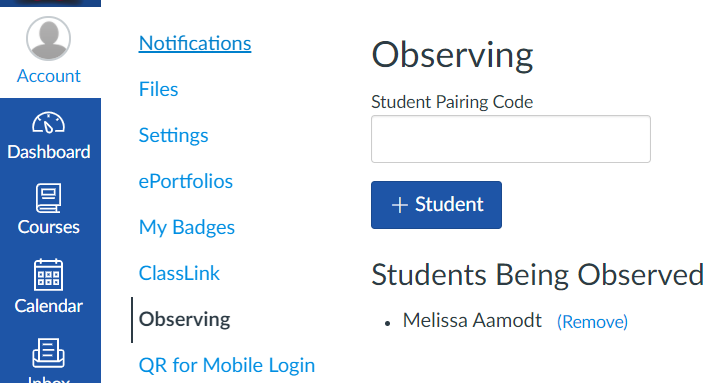
Task: Click the Dashboard speedometer icon
Action: (x=49, y=123)
